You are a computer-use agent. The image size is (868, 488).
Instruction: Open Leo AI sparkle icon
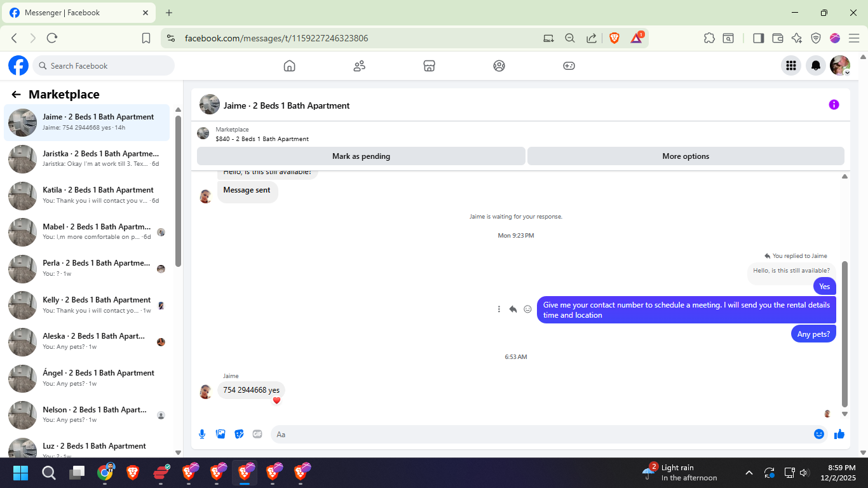797,38
